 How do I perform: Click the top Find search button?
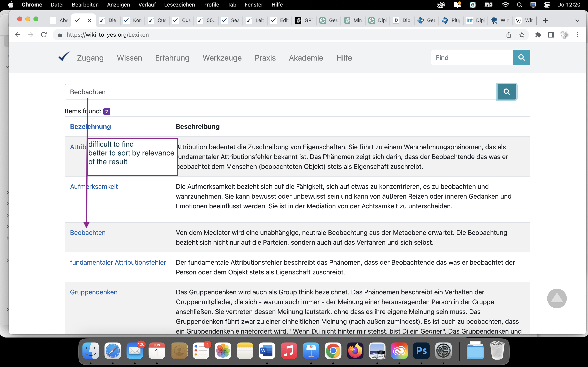[x=521, y=57]
